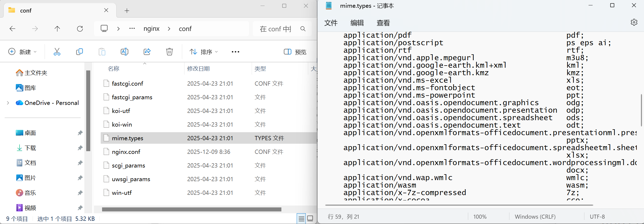Click the Delete trash icon in Explorer
The height and width of the screenshot is (224, 644).
pos(170,52)
